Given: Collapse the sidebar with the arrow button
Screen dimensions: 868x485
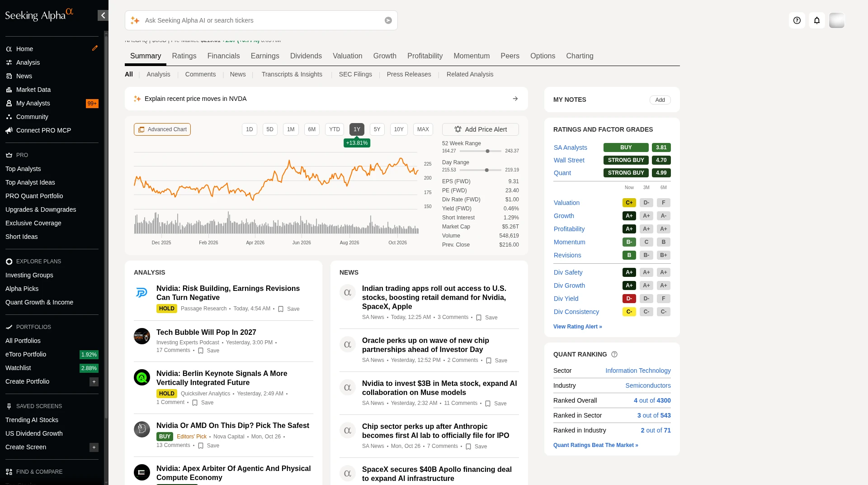Looking at the screenshot, I should [x=103, y=15].
